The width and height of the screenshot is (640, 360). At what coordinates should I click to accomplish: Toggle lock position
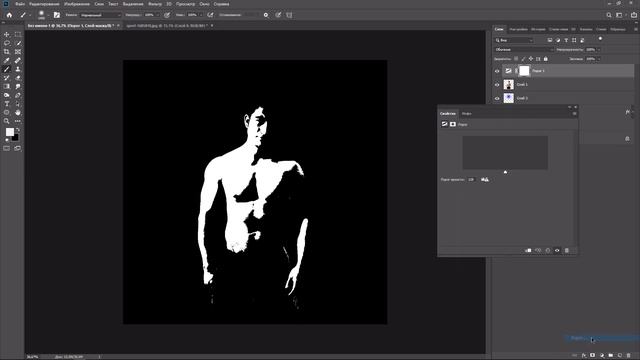(x=531, y=59)
